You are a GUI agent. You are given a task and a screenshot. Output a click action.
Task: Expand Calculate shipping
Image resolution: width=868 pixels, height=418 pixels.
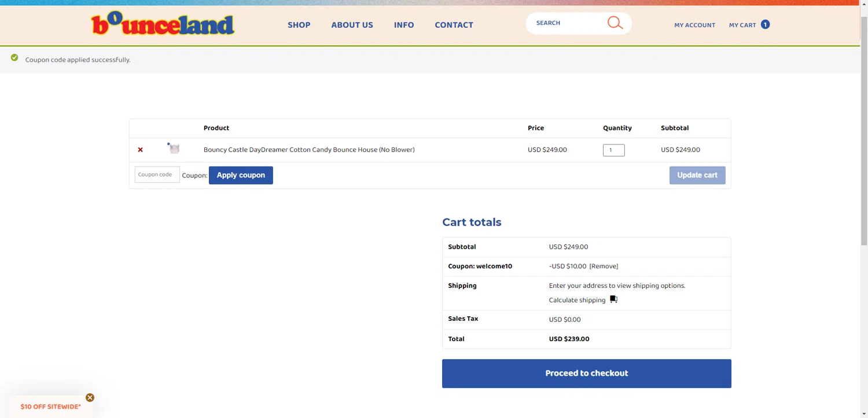click(x=577, y=300)
